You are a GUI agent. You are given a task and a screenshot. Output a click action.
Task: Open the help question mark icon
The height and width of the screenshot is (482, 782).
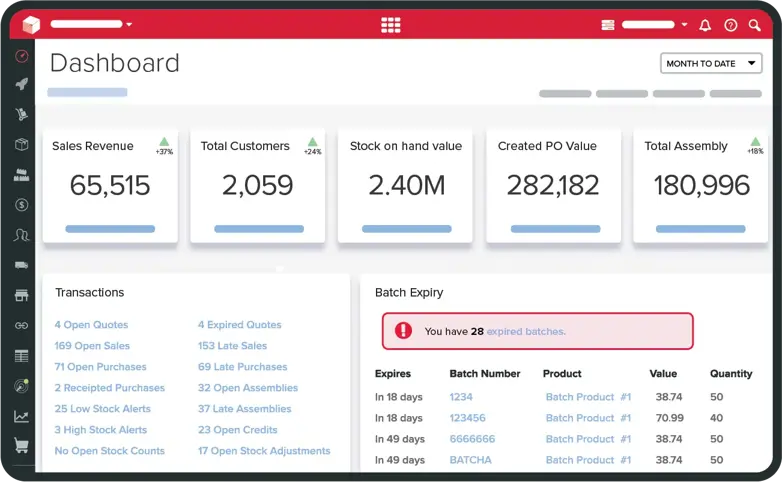731,25
